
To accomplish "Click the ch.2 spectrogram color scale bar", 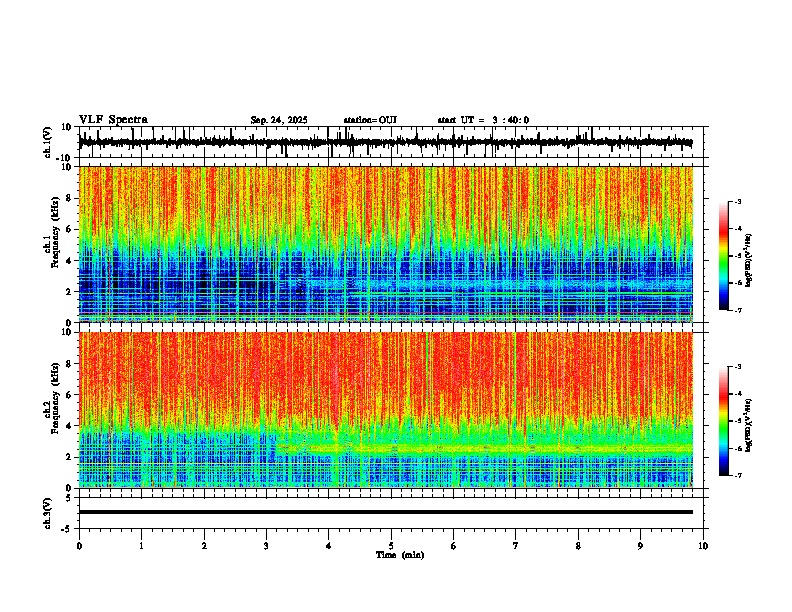I will pyautogui.click(x=723, y=421).
